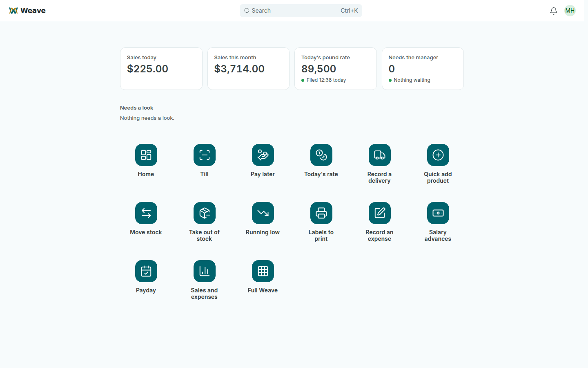The height and width of the screenshot is (368, 588).
Task: Click the Take out of stock box icon
Action: 205,213
